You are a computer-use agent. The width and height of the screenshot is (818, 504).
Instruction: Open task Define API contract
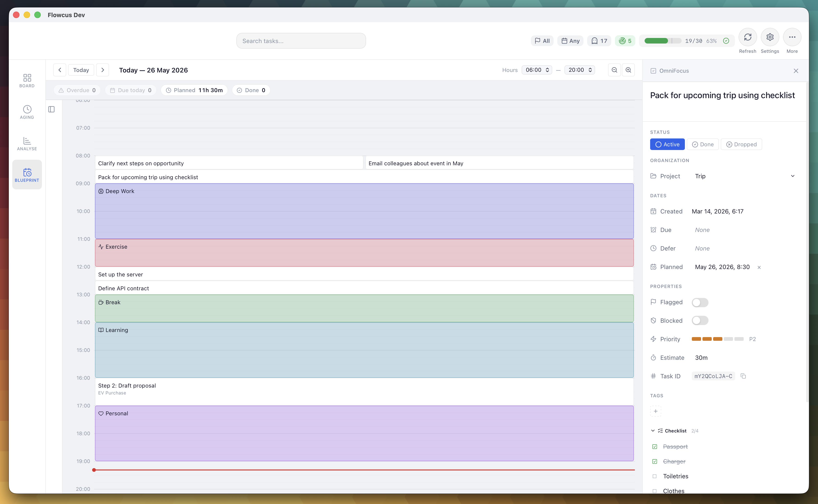click(x=364, y=288)
